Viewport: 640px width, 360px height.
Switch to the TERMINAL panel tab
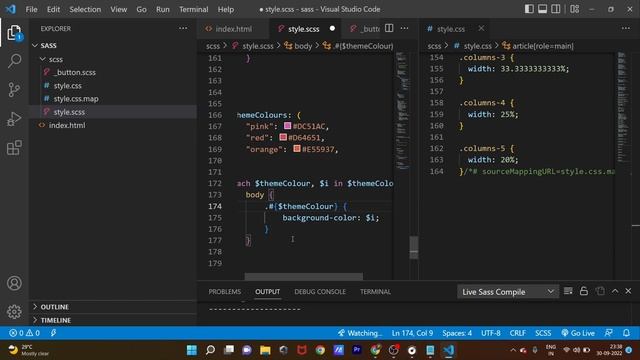point(375,291)
